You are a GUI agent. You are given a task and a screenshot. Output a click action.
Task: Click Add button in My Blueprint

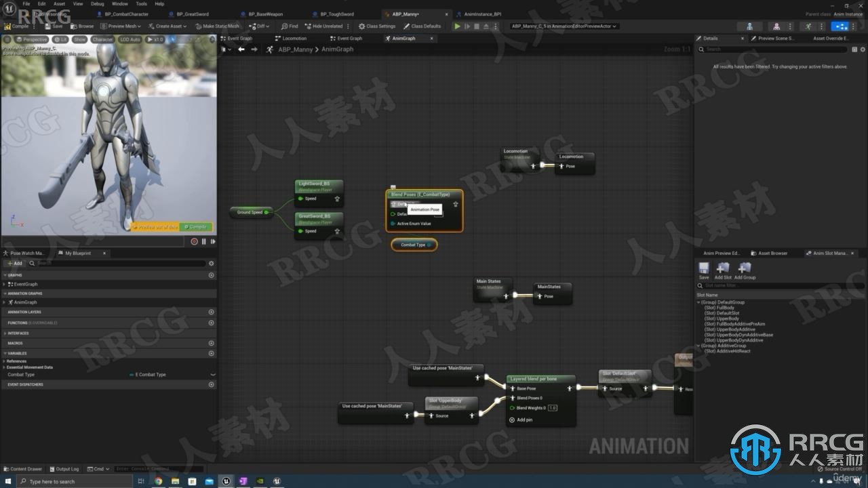pyautogui.click(x=14, y=263)
